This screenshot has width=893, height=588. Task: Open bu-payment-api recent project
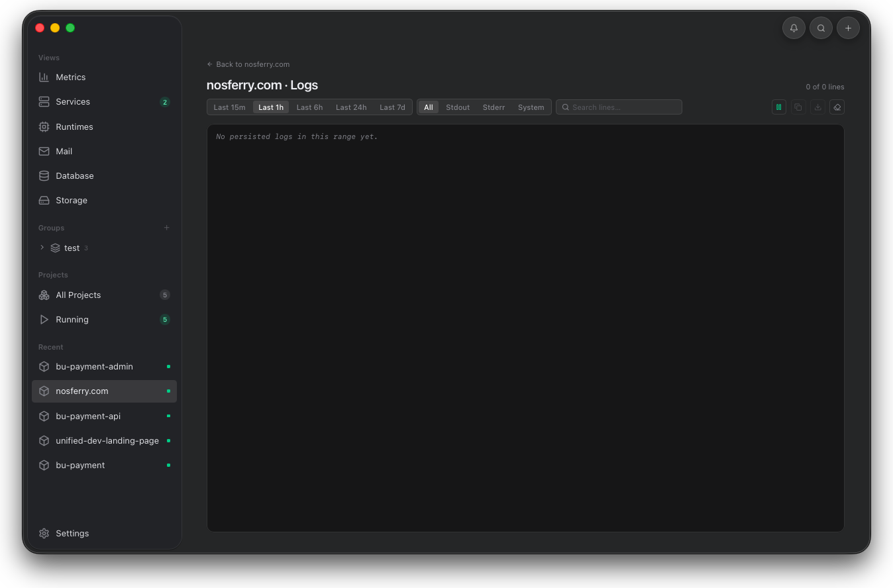[104, 416]
